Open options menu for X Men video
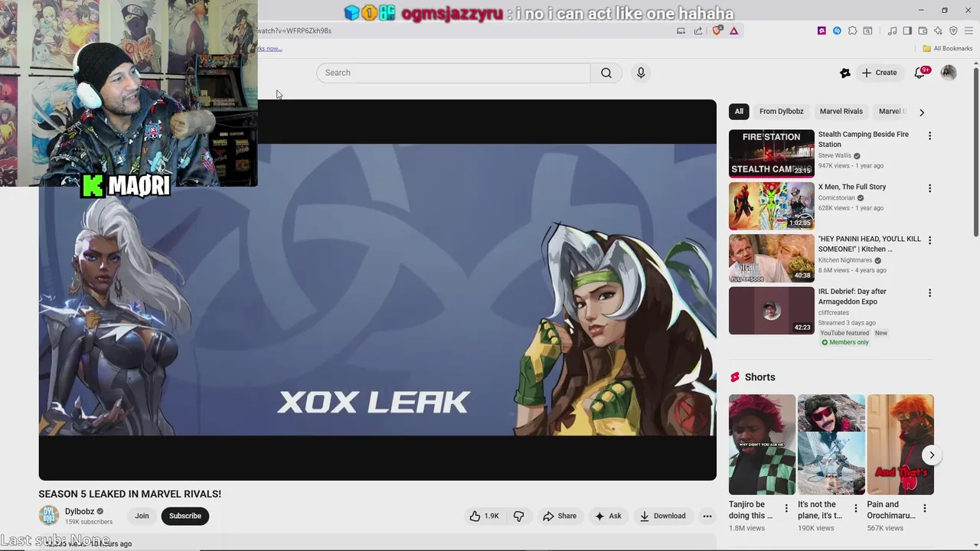The width and height of the screenshot is (980, 551). (x=929, y=188)
